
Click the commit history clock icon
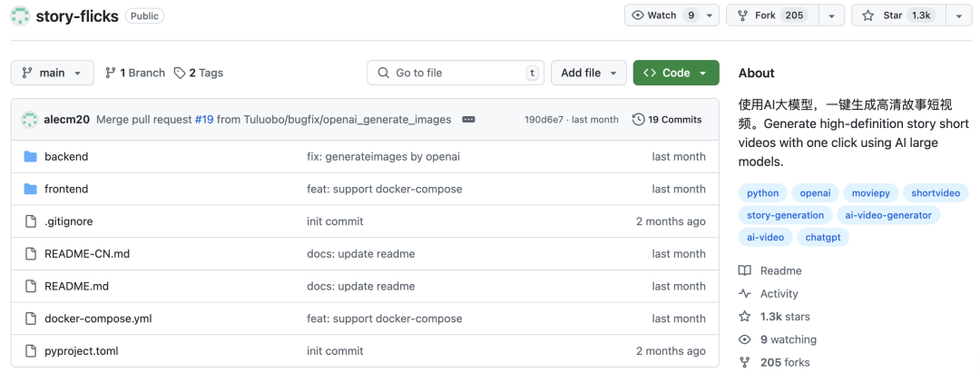pyautogui.click(x=639, y=120)
